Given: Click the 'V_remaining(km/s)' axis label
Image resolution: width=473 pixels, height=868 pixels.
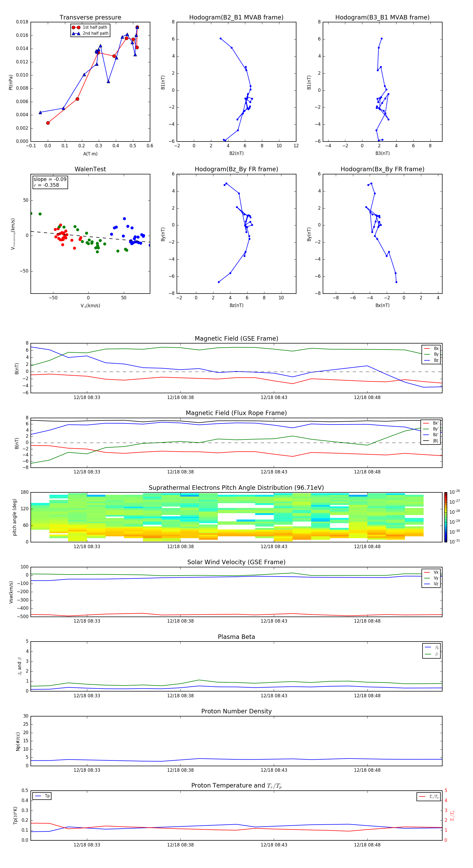Looking at the screenshot, I should [13, 234].
